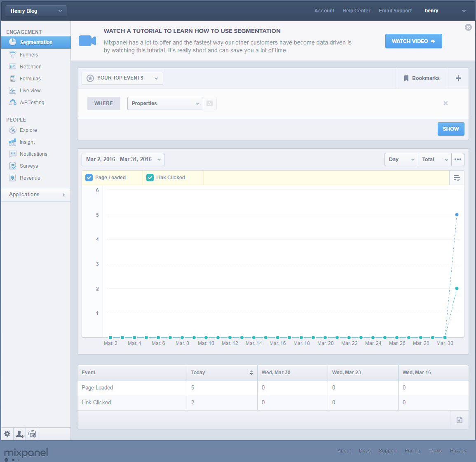
Task: Uncheck the Link Clicked series checkbox
Action: coord(150,178)
